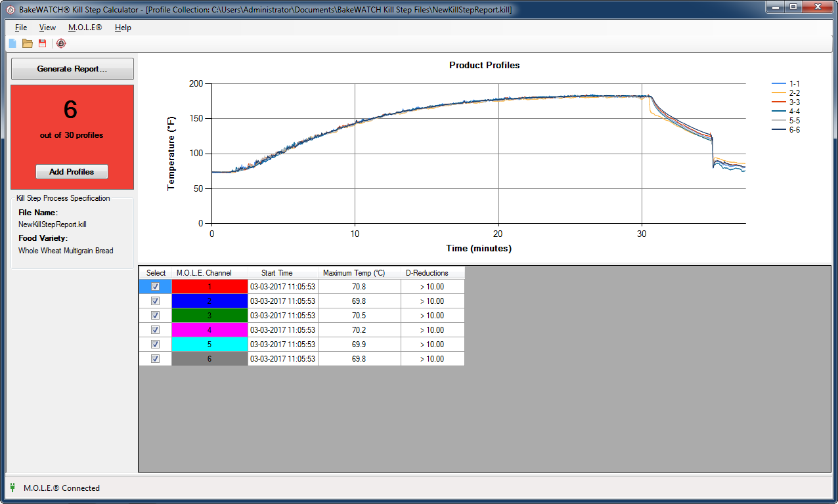The image size is (838, 504).
Task: Click the Maximum Temp (°C) column header
Action: pos(359,273)
